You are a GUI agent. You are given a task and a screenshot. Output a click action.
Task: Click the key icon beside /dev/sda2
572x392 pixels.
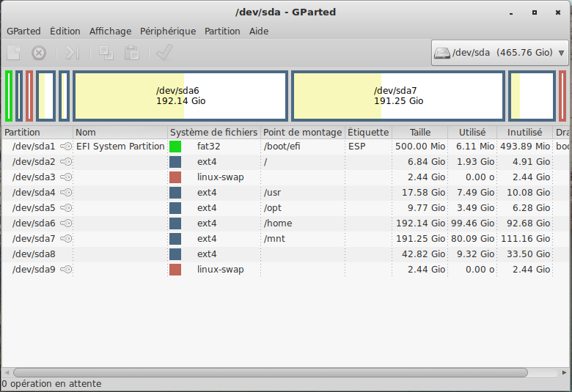click(66, 161)
